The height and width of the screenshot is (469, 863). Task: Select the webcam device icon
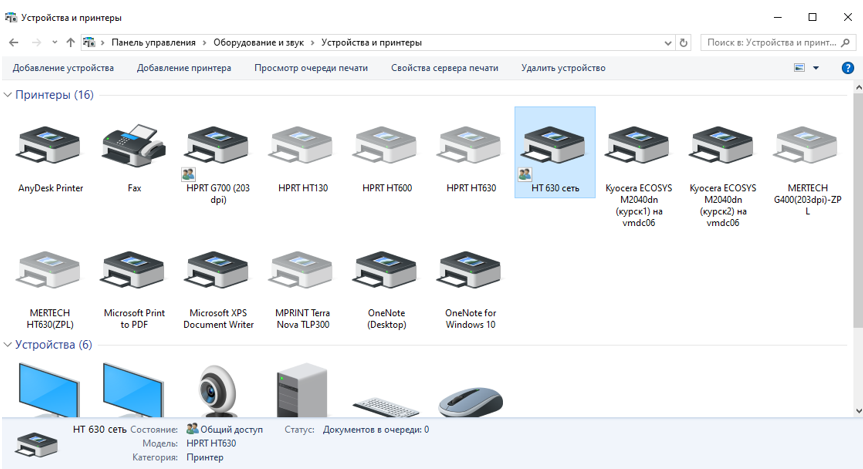[x=218, y=390]
